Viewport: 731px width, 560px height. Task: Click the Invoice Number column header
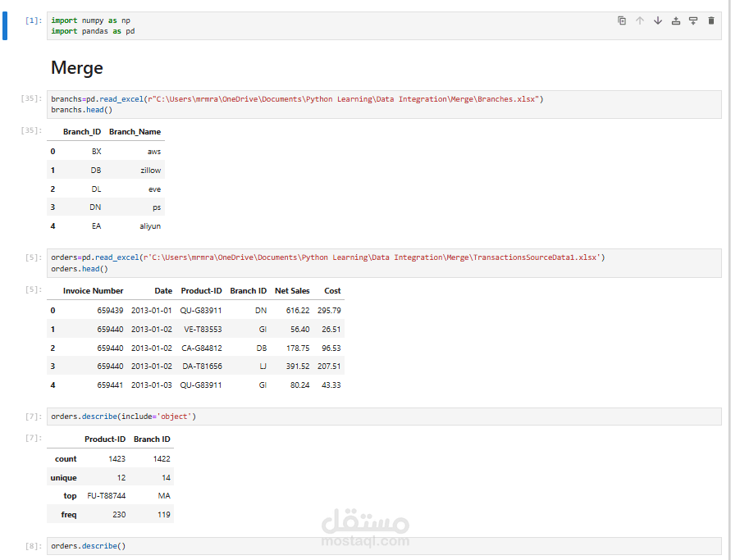pos(94,291)
